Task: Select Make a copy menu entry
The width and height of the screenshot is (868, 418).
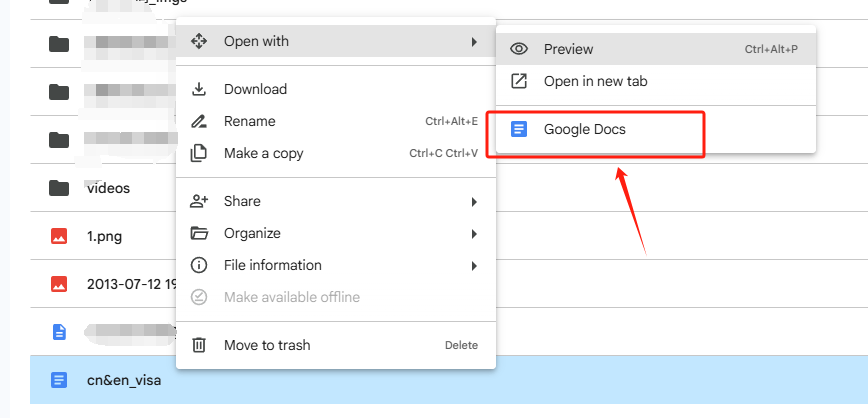Action: (x=335, y=153)
